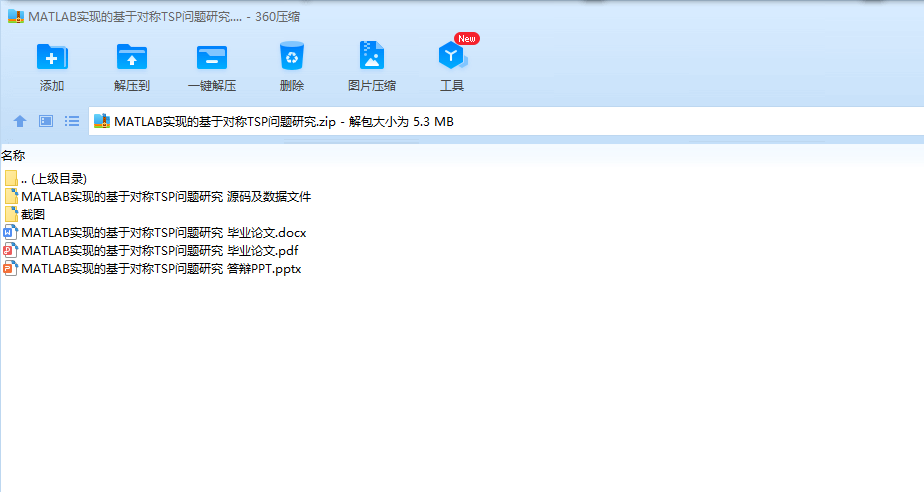The height and width of the screenshot is (492, 924).
Task: Open the 工具 (Tools) icon marked New
Action: [x=453, y=55]
